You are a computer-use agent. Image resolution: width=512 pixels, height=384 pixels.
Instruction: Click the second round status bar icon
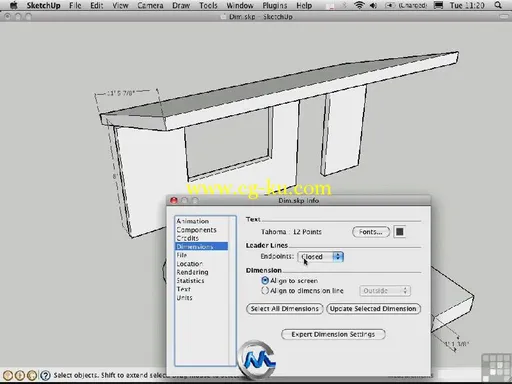click(x=20, y=375)
